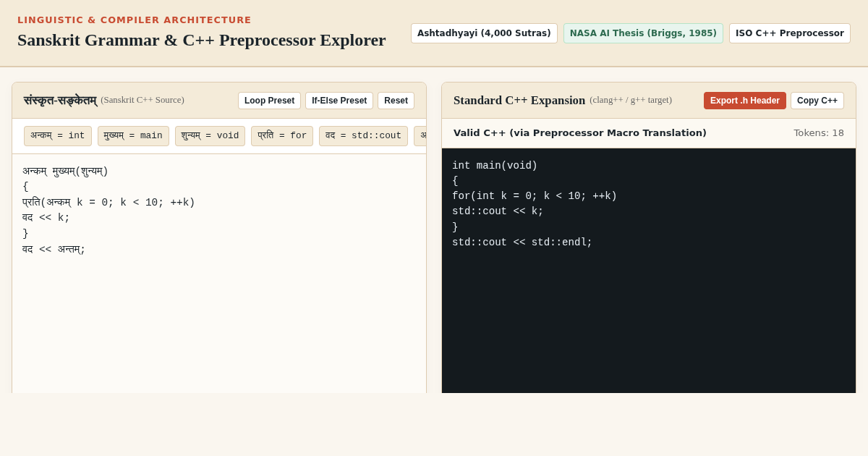Click the शुन्यम् = void macro chip
This screenshot has height=456, width=868.
coord(210,136)
